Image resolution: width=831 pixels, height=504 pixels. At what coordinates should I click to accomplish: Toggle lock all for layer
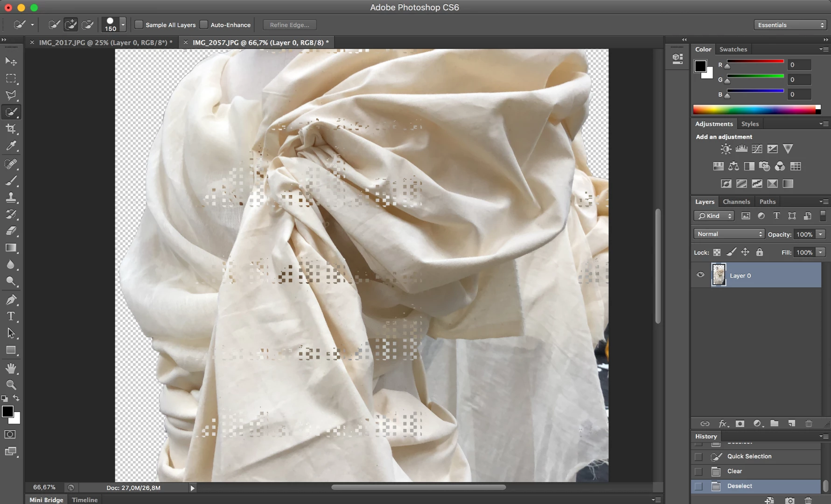point(760,252)
